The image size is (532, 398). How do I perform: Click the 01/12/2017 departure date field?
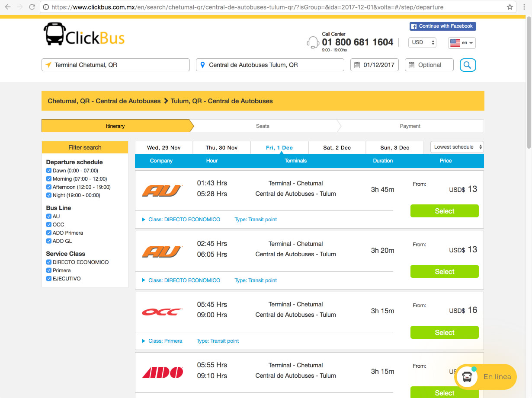pyautogui.click(x=375, y=65)
